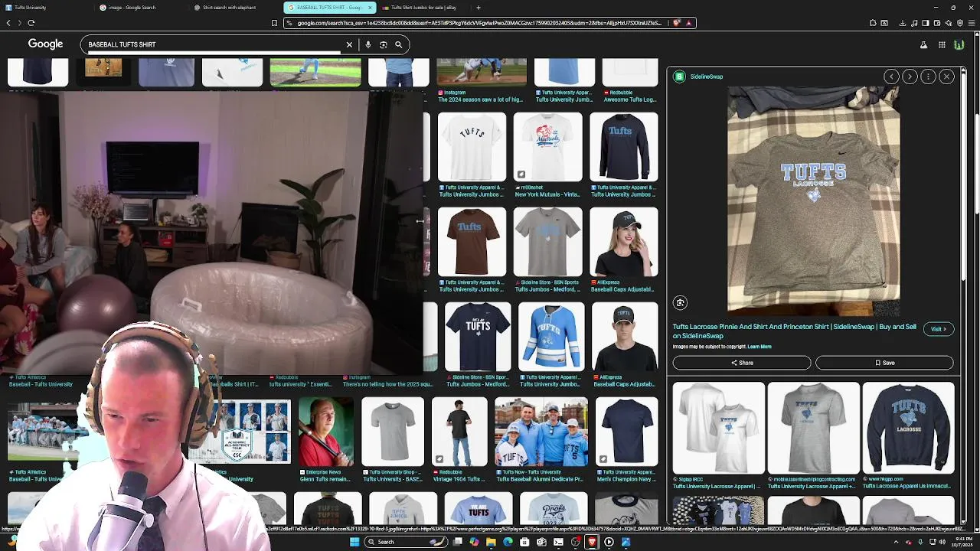Open the plain gray Tufts Shop shirt thumbnail
This screenshot has width=980, height=551.
[393, 432]
